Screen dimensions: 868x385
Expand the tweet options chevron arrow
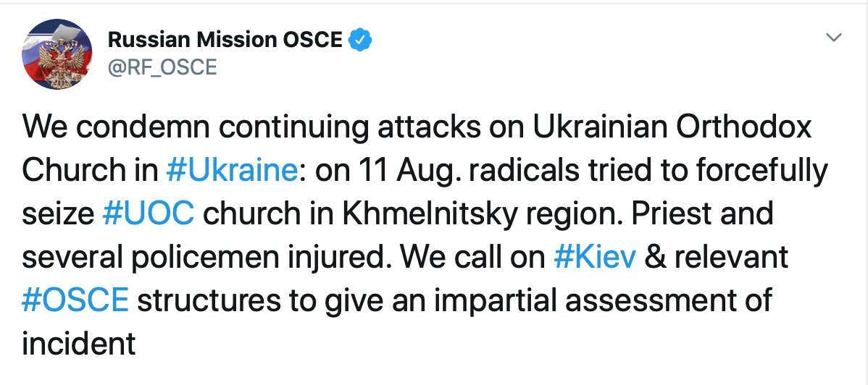[x=833, y=38]
